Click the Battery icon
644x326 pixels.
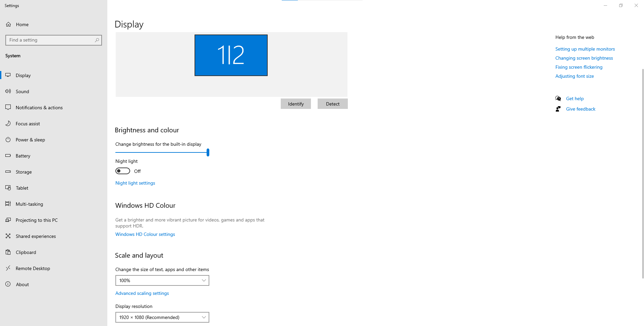pyautogui.click(x=8, y=156)
